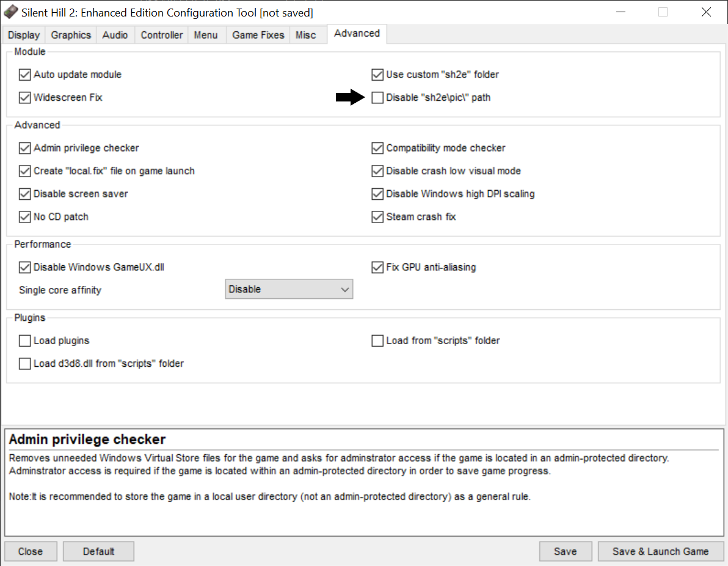Uncheck Create "local.fix" file on game launch
The width and height of the screenshot is (728, 566).
24,171
